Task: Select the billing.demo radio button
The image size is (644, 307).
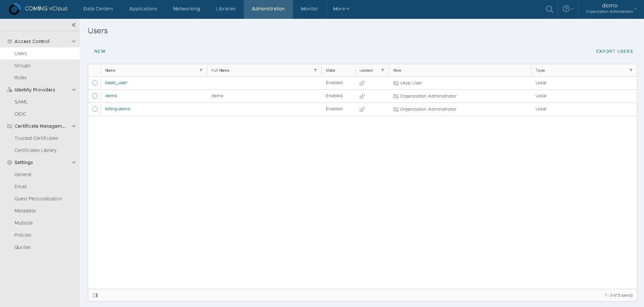Action: 95,109
